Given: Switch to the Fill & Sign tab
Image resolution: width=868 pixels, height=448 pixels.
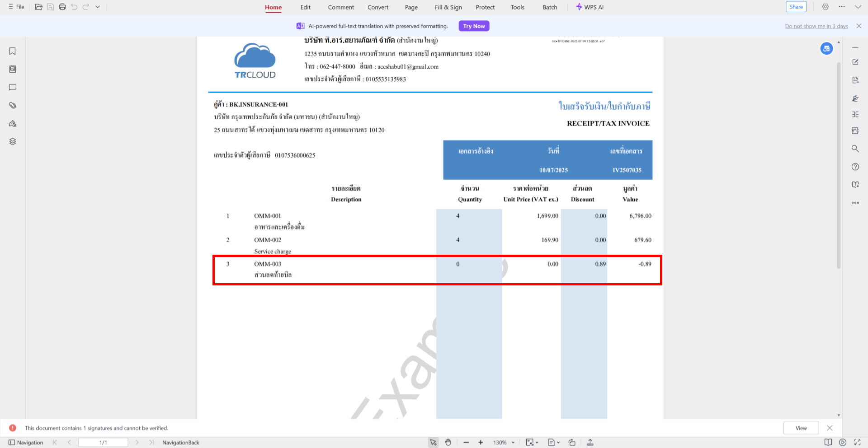Looking at the screenshot, I should coord(448,7).
